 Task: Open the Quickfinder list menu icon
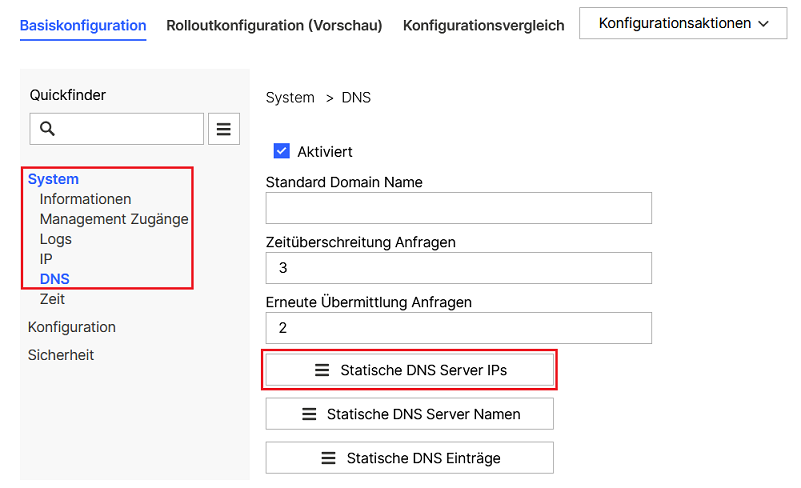pos(224,129)
